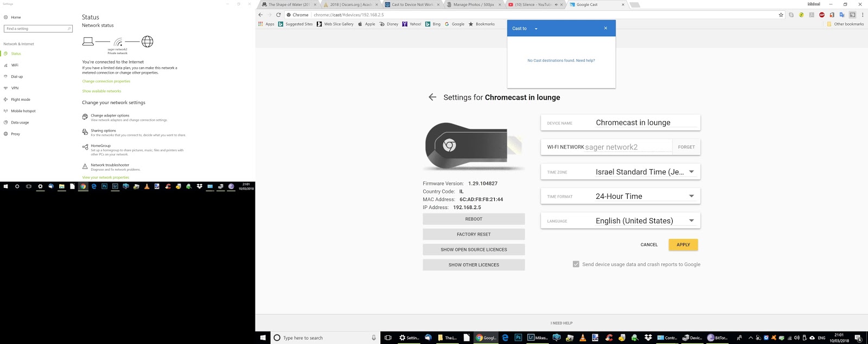Click the Cancel button
Viewport: 868px width, 344px height.
coord(649,245)
